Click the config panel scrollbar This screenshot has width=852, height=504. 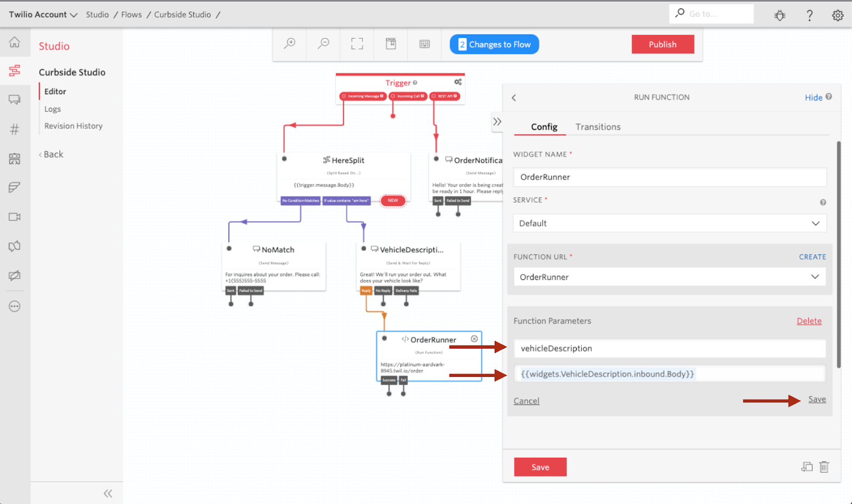839,254
